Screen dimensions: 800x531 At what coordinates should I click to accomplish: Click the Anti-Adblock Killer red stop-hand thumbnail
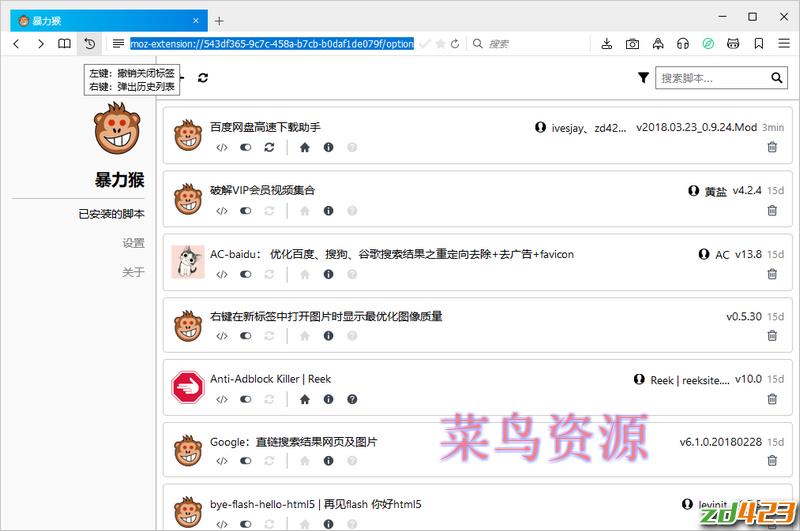tap(188, 387)
